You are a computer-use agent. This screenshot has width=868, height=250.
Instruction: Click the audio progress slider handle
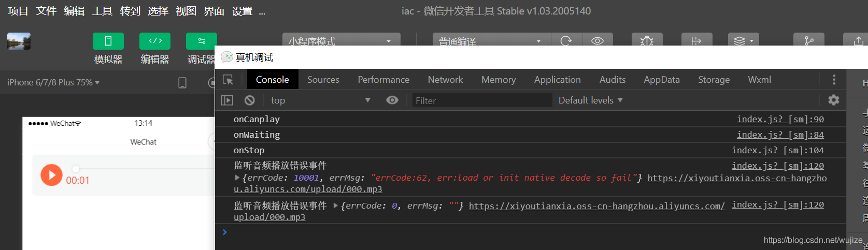[x=76, y=169]
